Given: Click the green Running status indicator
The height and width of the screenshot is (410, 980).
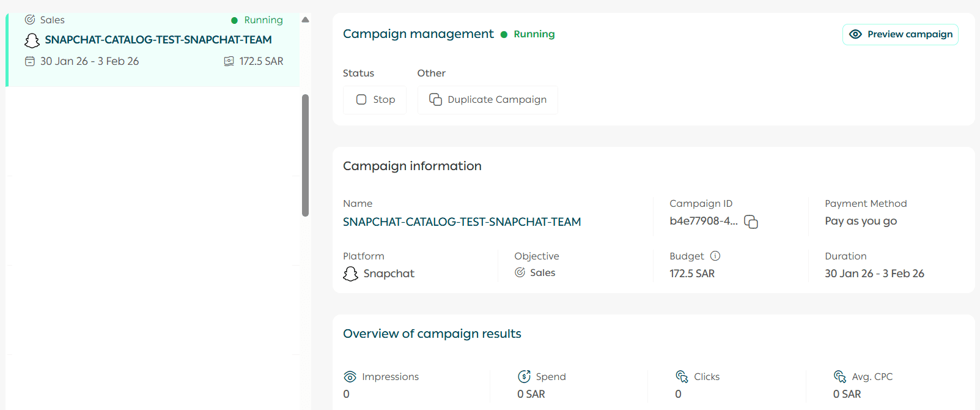Looking at the screenshot, I should pyautogui.click(x=528, y=34).
